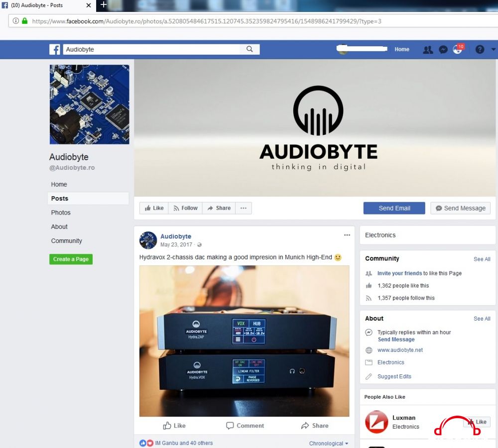Click the green padlock security icon
The image size is (498, 448).
pos(25,21)
